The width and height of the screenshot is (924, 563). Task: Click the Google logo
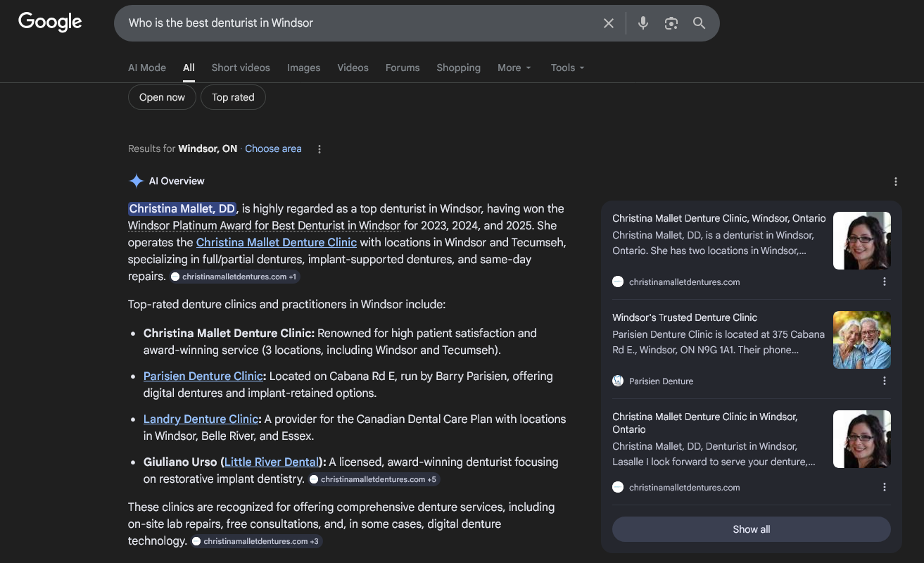(50, 22)
